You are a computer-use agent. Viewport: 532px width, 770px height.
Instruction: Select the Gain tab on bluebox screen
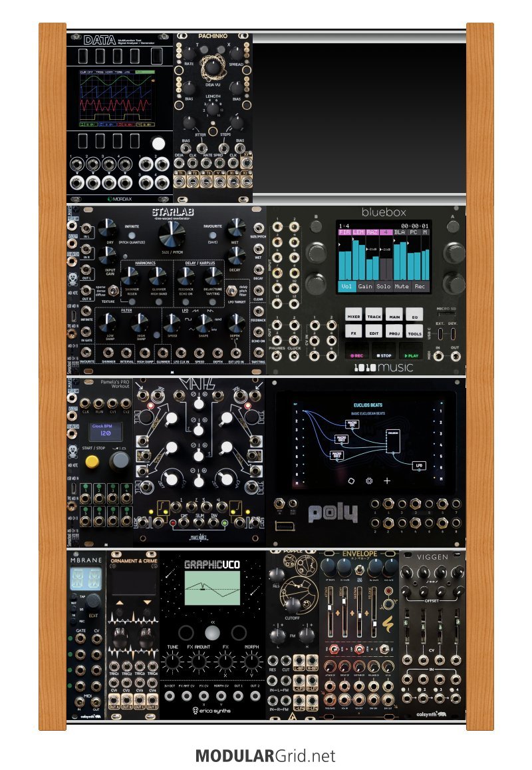click(x=365, y=286)
